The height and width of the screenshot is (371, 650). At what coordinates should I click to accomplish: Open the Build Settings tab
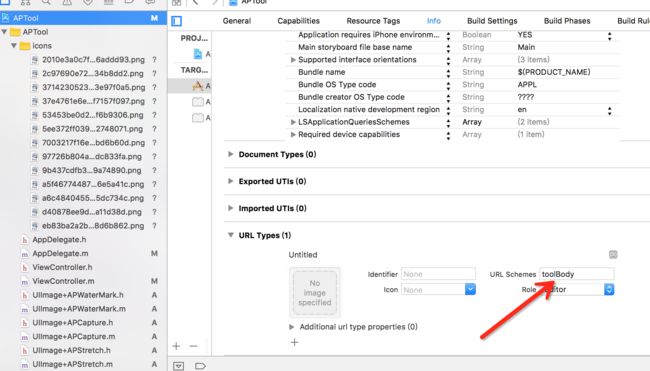click(492, 21)
